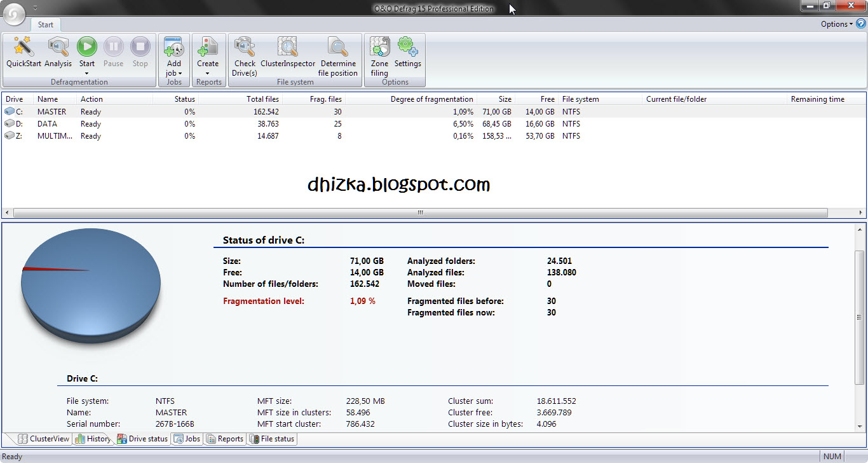Image resolution: width=868 pixels, height=463 pixels.
Task: Click the quick access toolbar arrow
Action: click(35, 8)
